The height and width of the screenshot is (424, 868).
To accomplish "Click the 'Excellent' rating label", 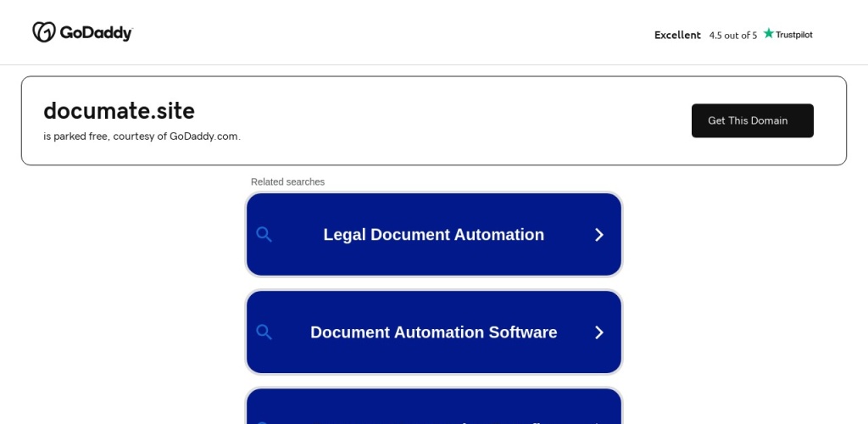I will [x=677, y=35].
